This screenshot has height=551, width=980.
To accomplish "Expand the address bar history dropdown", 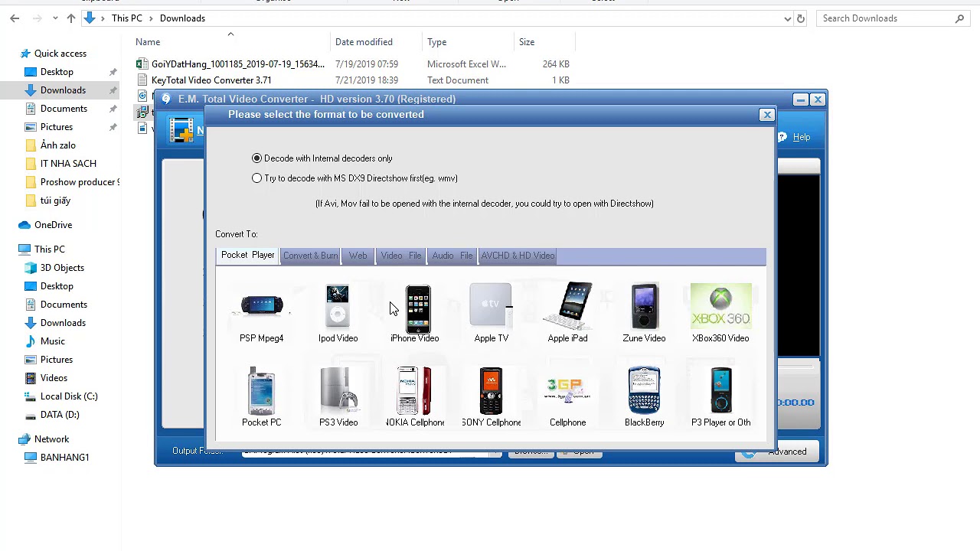I will [788, 18].
